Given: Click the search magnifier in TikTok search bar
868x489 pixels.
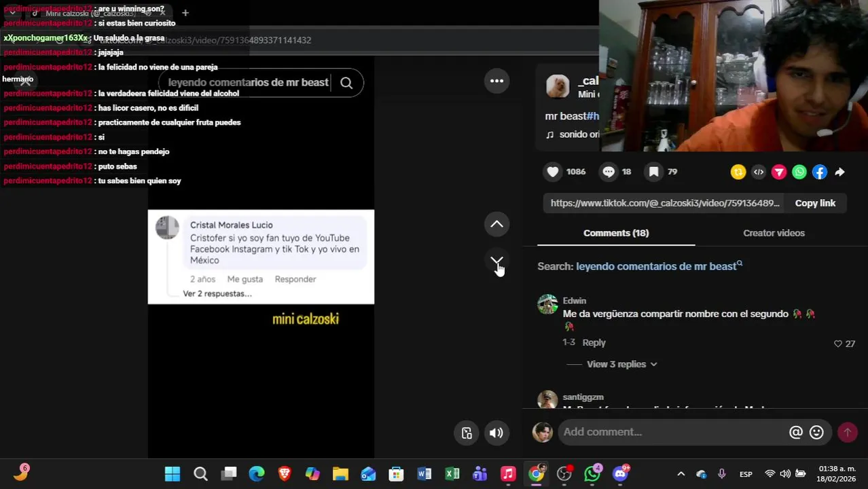Looking at the screenshot, I should [x=346, y=83].
